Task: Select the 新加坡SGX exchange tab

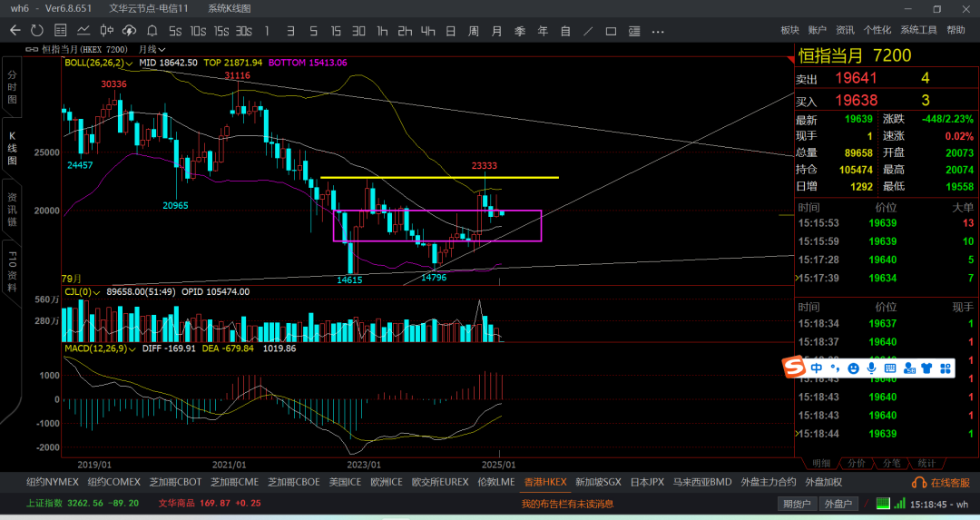Action: click(x=599, y=482)
